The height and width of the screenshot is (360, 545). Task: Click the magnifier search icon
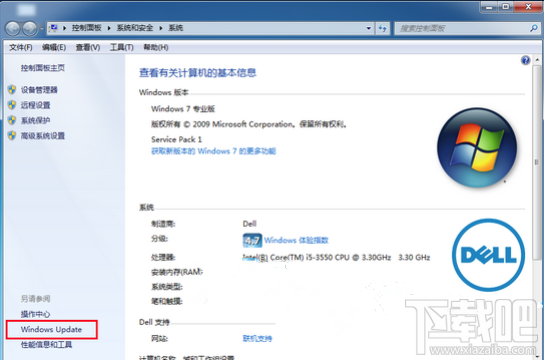pyautogui.click(x=534, y=28)
